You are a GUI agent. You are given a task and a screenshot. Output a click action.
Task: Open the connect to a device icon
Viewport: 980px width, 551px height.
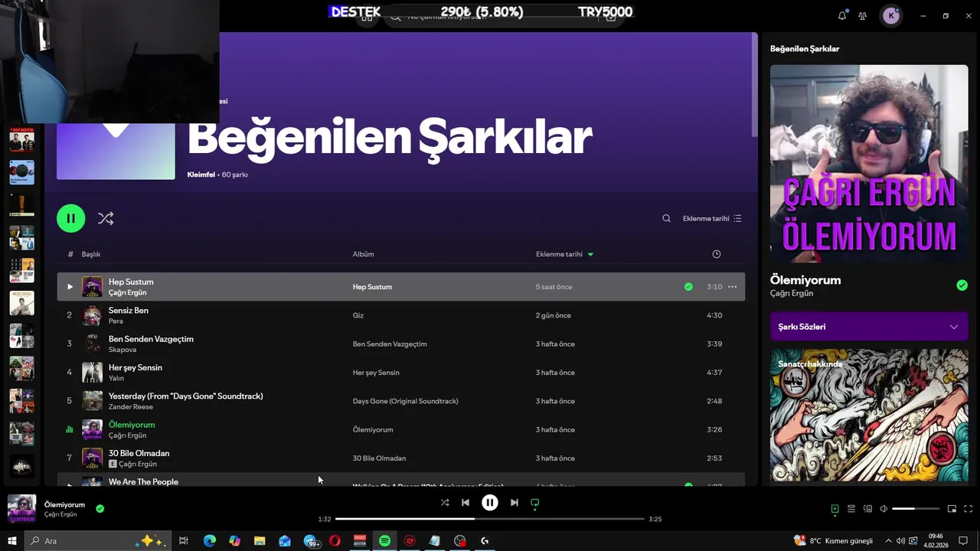pos(867,509)
